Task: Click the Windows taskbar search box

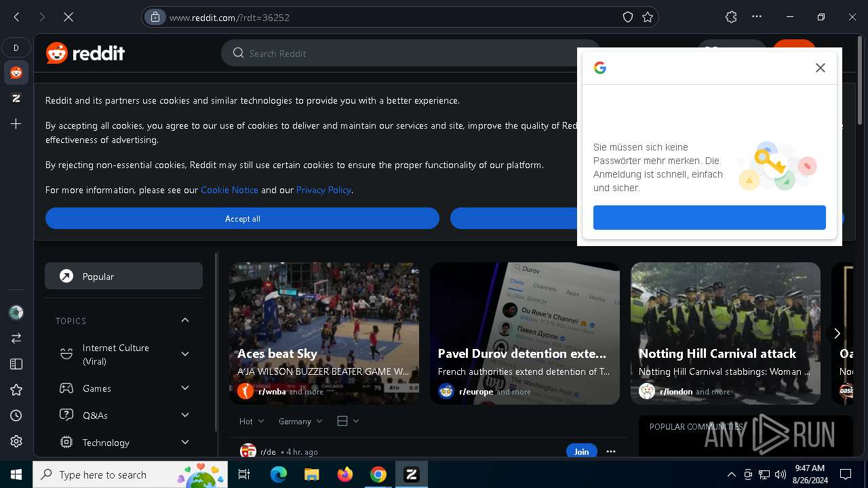Action: pyautogui.click(x=131, y=474)
